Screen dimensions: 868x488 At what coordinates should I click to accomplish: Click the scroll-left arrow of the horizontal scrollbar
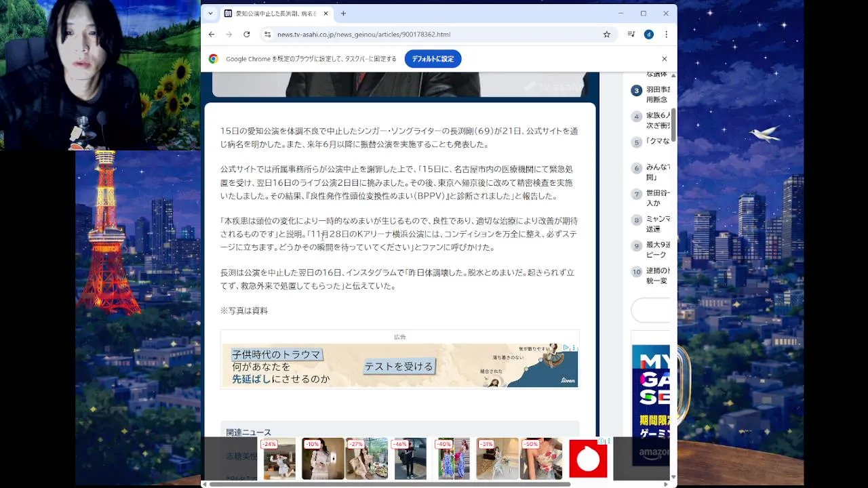click(x=205, y=484)
